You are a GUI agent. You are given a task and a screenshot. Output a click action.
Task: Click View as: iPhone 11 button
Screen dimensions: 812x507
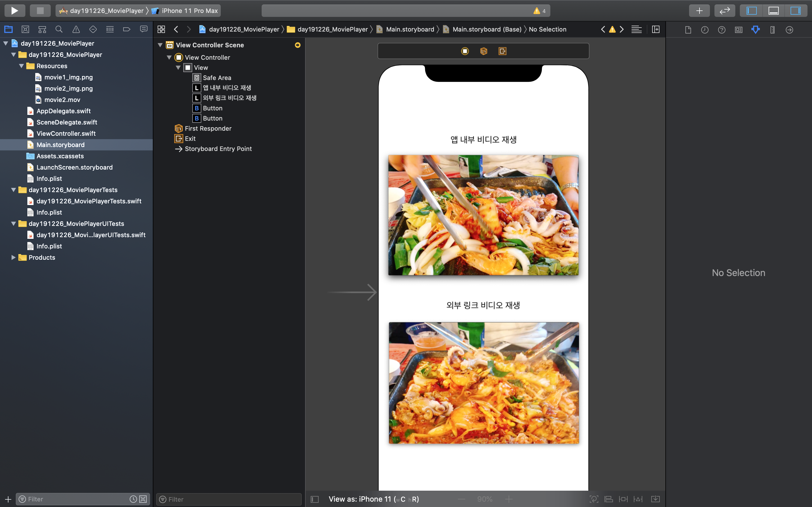(x=373, y=499)
